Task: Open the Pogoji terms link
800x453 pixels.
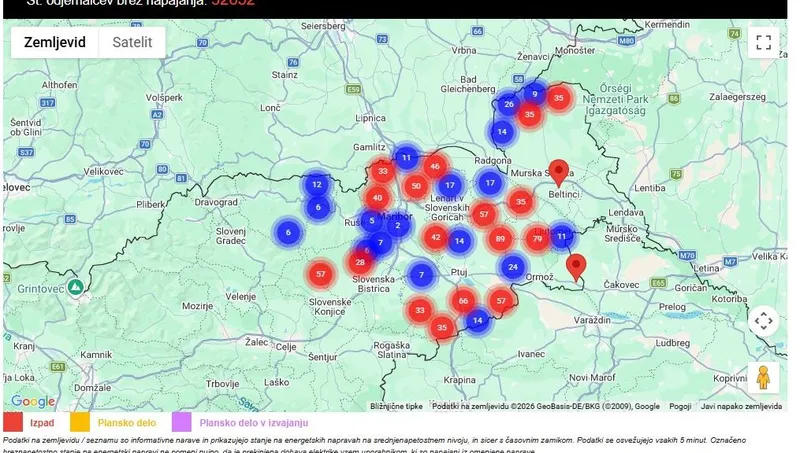Action: (x=680, y=406)
